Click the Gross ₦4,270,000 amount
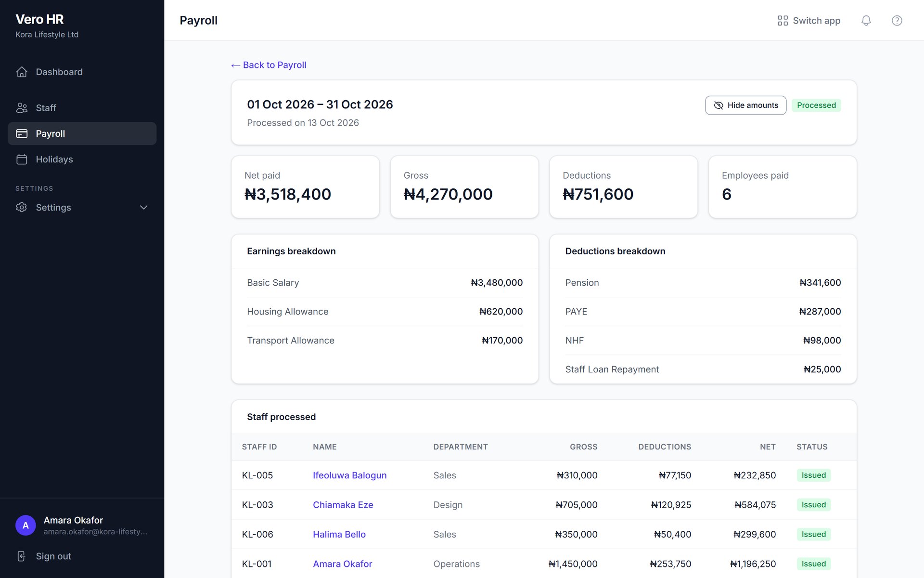The height and width of the screenshot is (578, 924). coord(448,194)
